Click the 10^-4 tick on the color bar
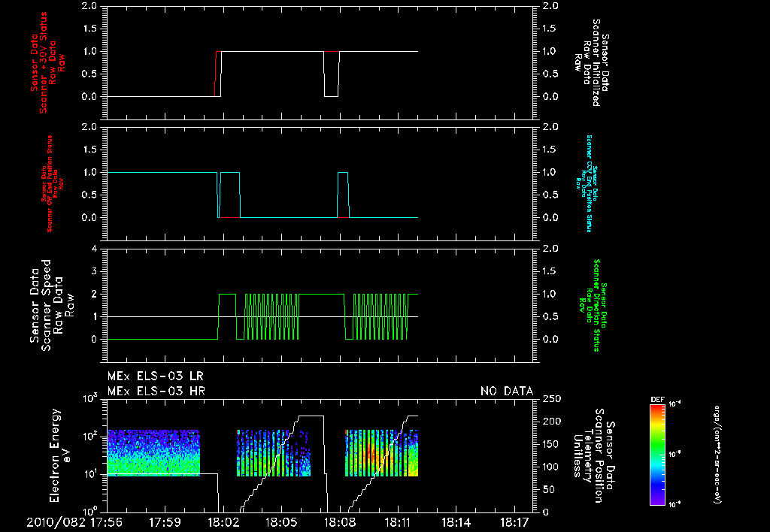This screenshot has width=770, height=532. pos(675,404)
